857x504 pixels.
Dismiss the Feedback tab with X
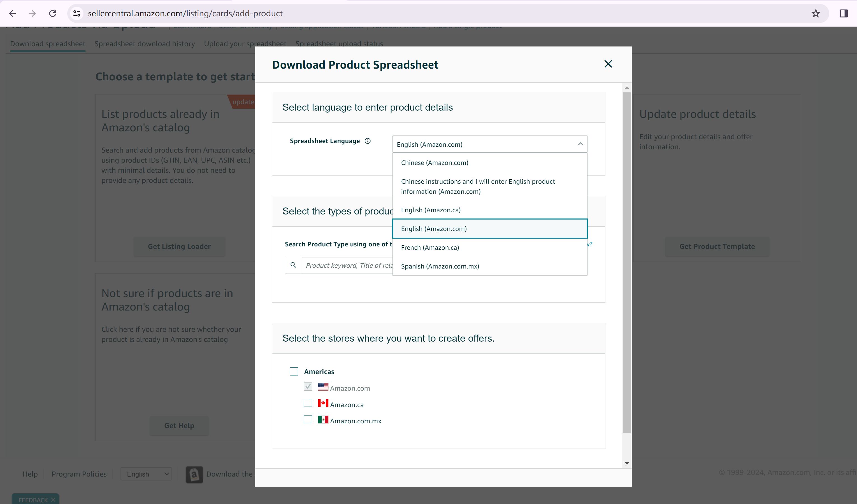click(54, 500)
